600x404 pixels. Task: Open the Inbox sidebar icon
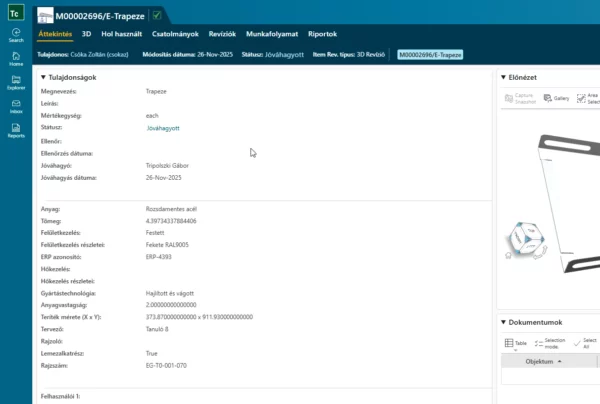pos(16,106)
